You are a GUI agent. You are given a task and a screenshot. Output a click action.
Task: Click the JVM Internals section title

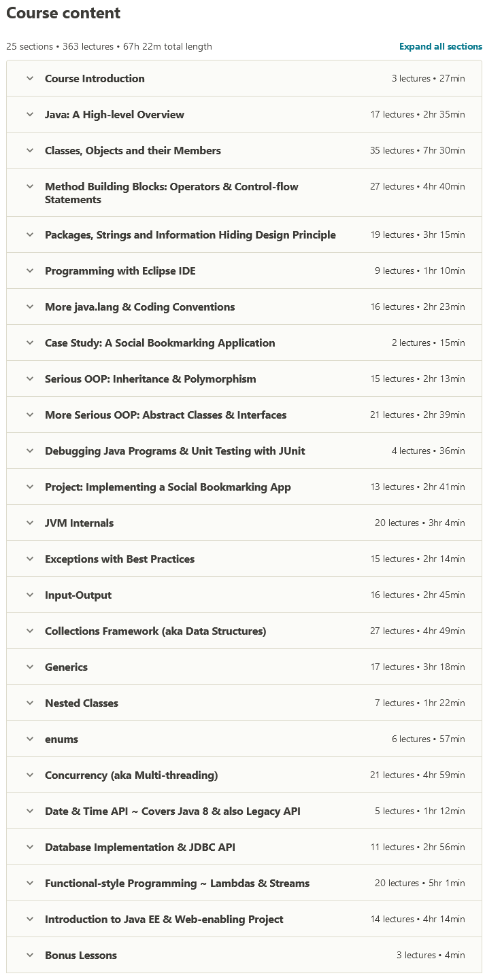[x=79, y=523]
